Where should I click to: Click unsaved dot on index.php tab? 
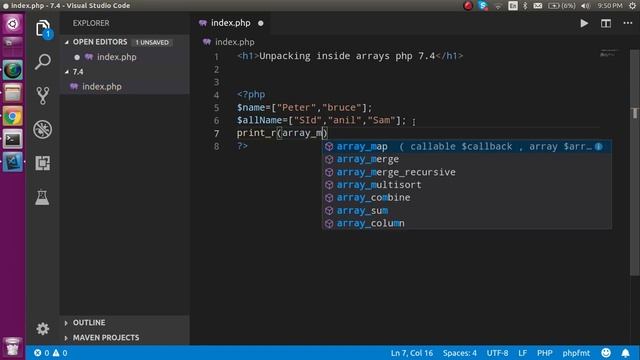click(x=261, y=23)
